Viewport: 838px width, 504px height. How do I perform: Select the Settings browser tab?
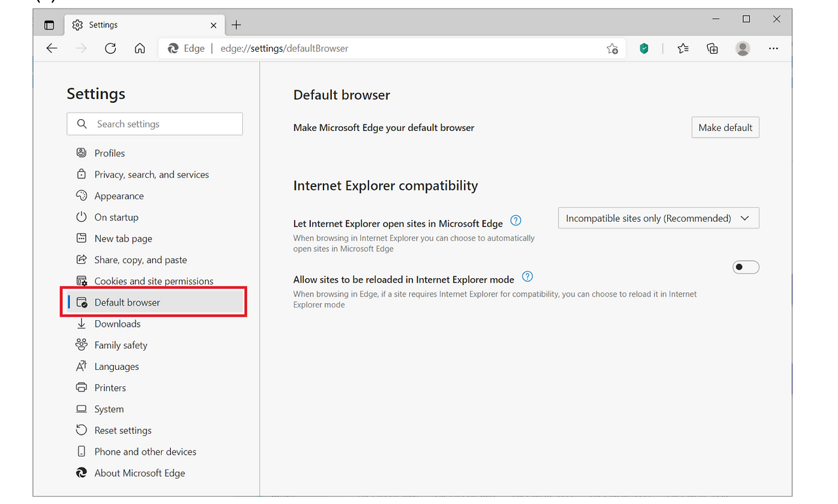pos(145,25)
